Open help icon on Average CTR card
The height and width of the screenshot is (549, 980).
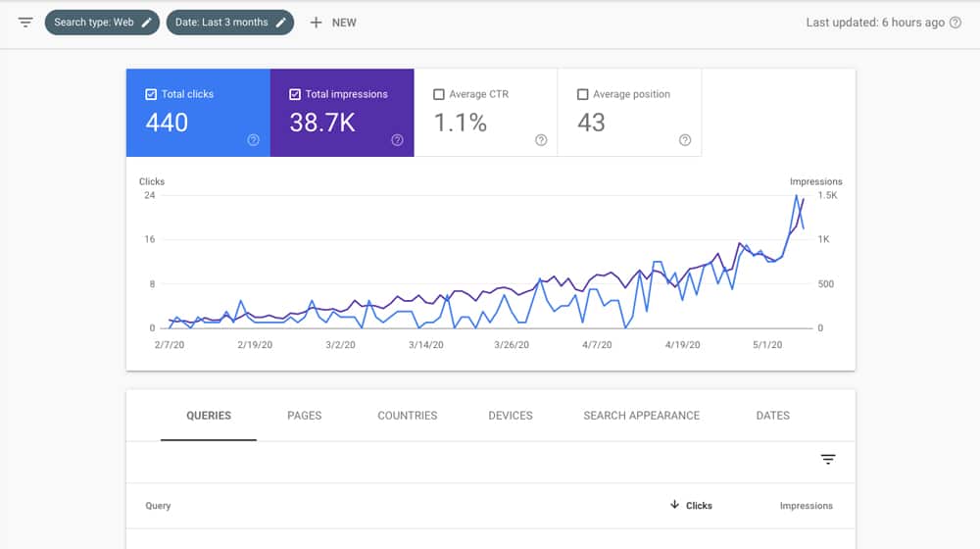[541, 140]
